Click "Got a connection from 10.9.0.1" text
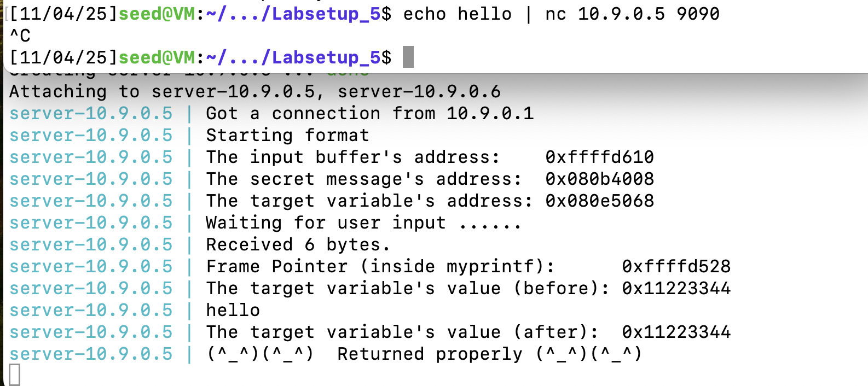Viewport: 868px width, 386px height. pyautogui.click(x=369, y=114)
